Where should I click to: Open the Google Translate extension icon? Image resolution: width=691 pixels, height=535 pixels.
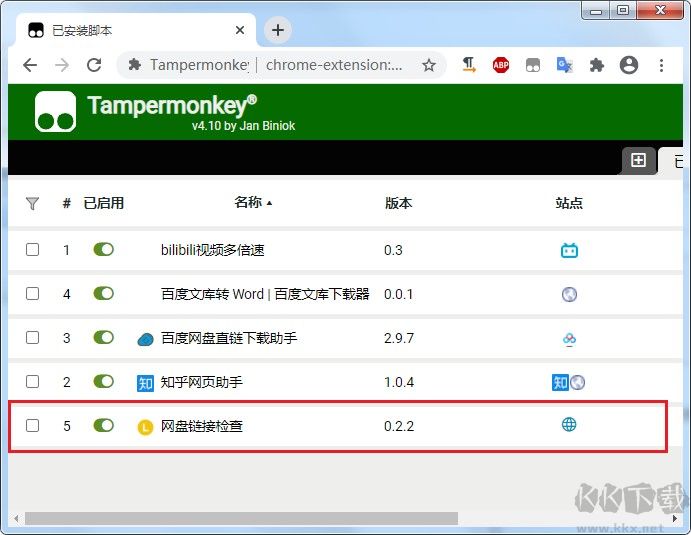pos(565,65)
